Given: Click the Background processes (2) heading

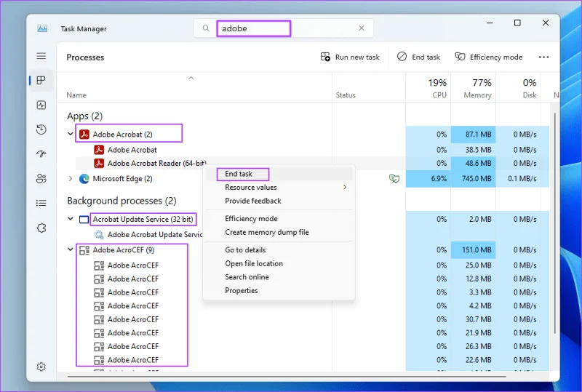Looking at the screenshot, I should pyautogui.click(x=121, y=201).
